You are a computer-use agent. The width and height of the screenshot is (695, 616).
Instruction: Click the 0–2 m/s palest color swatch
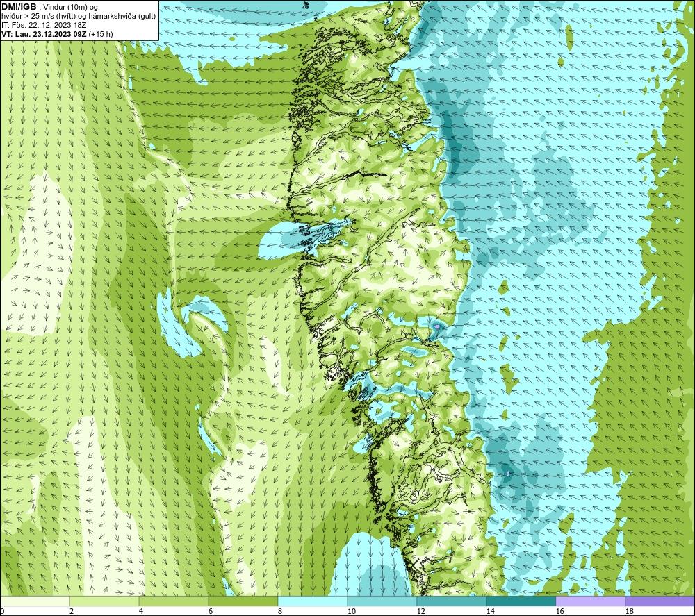[35, 601]
